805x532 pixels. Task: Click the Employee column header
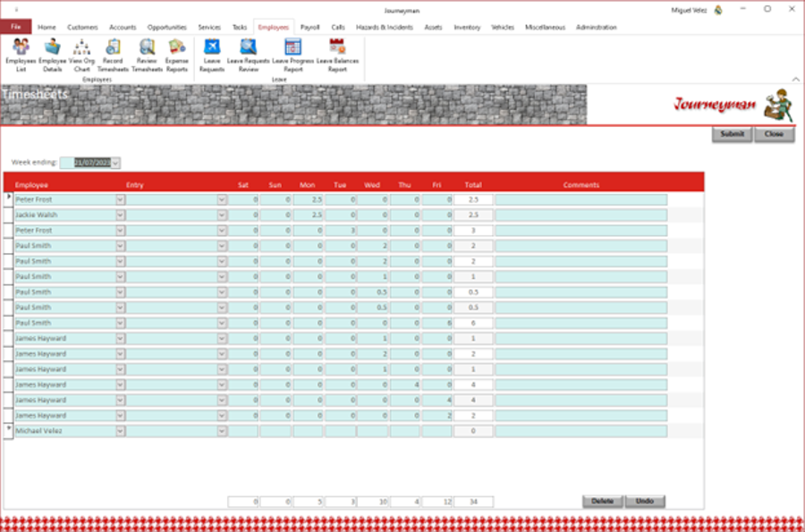(32, 185)
